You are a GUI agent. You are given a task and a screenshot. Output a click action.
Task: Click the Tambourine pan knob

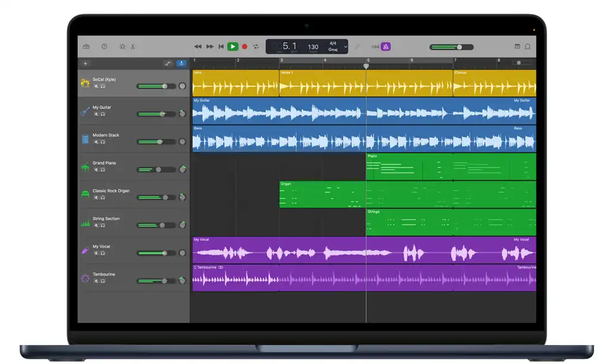(183, 281)
